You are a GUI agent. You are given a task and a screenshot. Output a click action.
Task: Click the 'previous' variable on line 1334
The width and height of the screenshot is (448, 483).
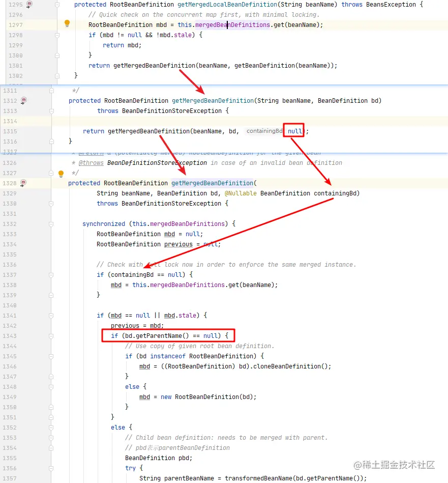(178, 244)
